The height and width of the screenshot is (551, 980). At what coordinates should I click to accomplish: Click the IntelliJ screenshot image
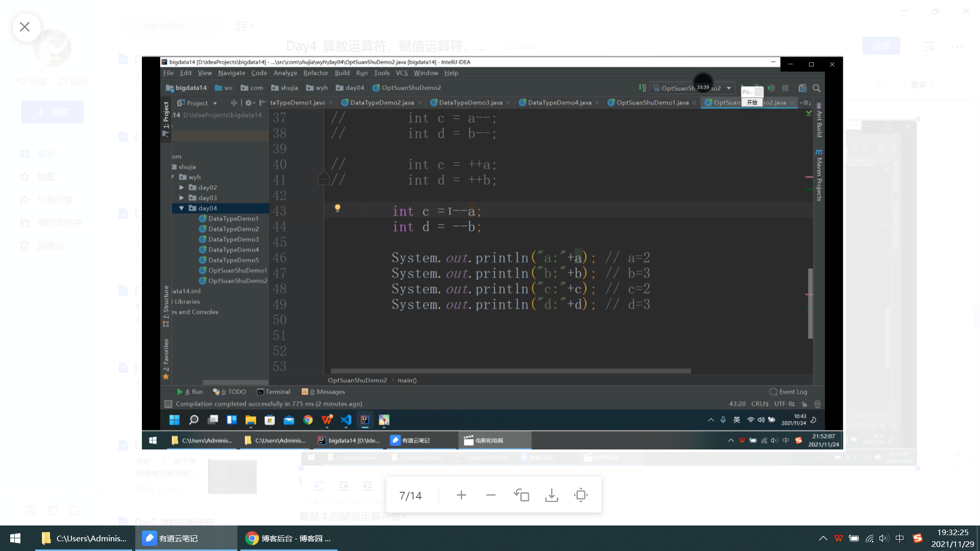(492, 253)
